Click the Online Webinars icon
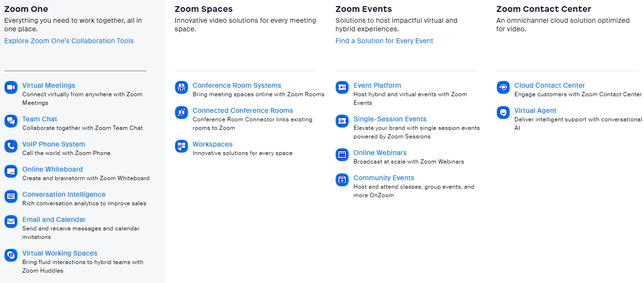644x283 pixels. coord(342,155)
